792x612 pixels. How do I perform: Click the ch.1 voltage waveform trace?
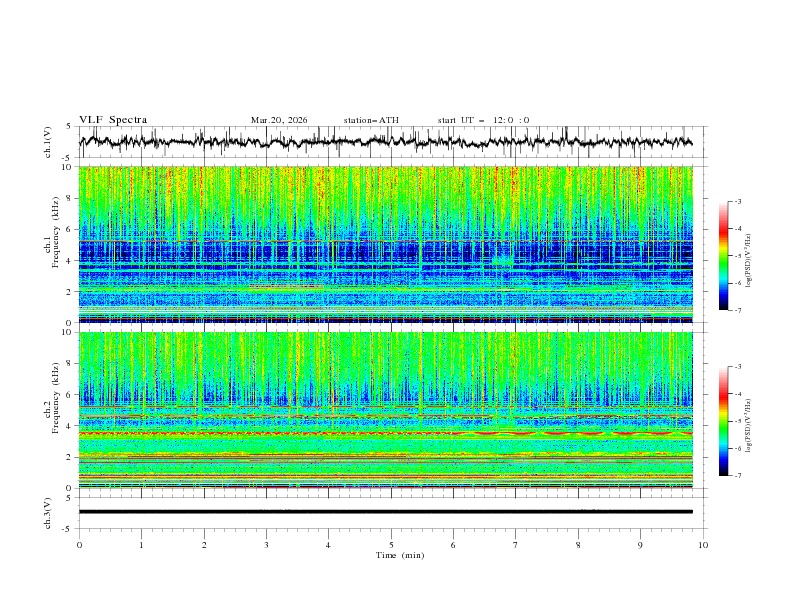(x=385, y=142)
